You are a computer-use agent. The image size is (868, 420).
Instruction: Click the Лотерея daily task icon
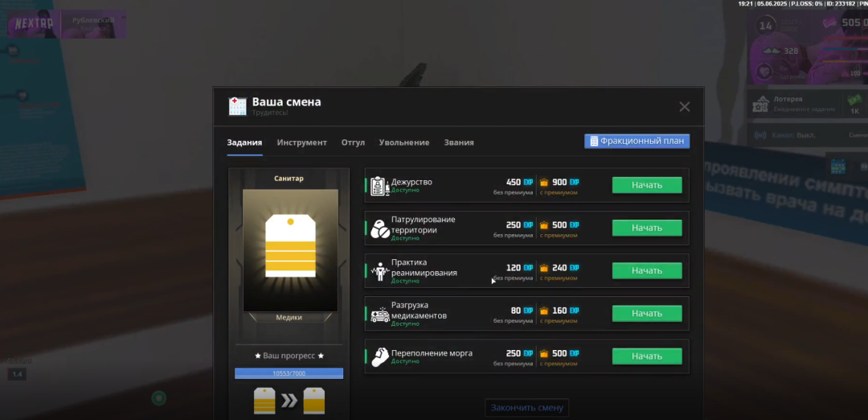pos(760,104)
